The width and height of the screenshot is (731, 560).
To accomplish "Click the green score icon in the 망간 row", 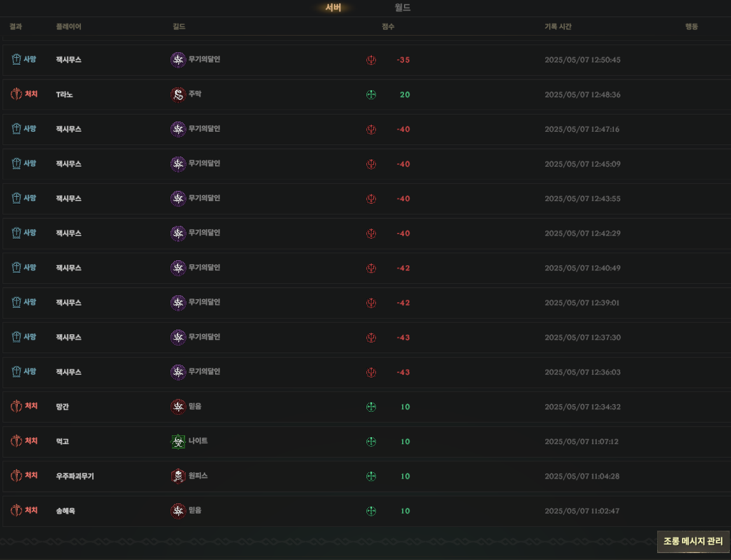I will (x=371, y=407).
